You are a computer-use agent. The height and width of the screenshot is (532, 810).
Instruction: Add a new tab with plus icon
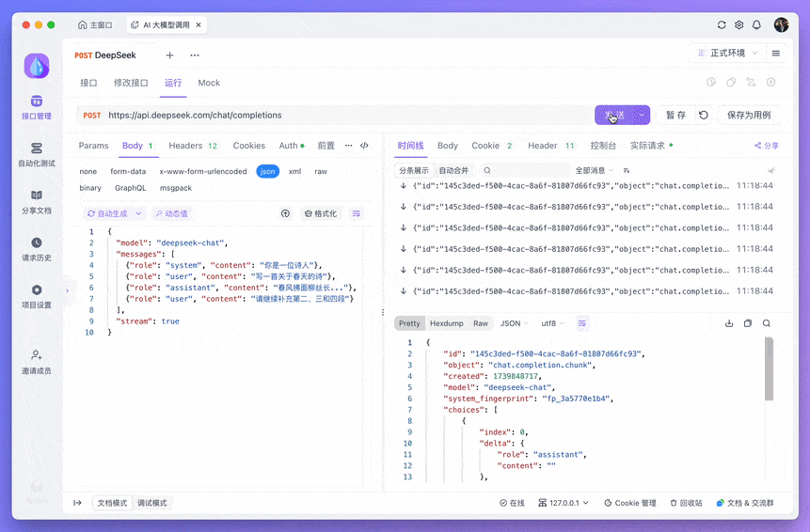[169, 55]
